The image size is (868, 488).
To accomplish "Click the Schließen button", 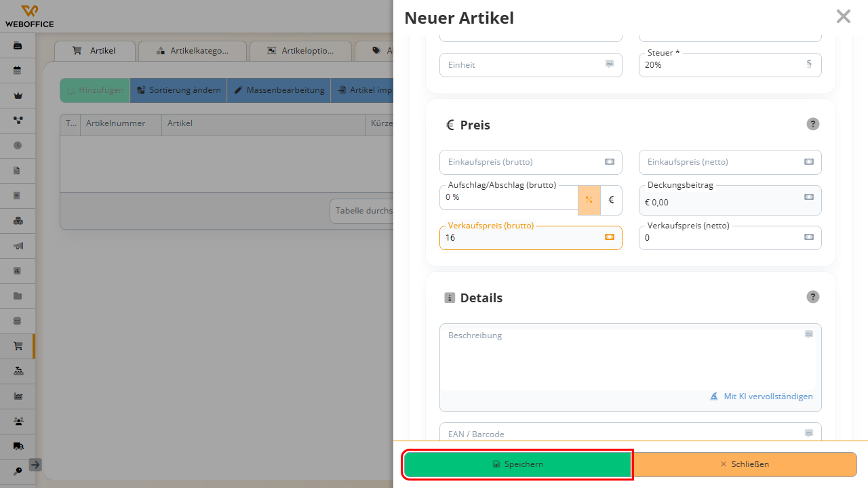I will (745, 464).
